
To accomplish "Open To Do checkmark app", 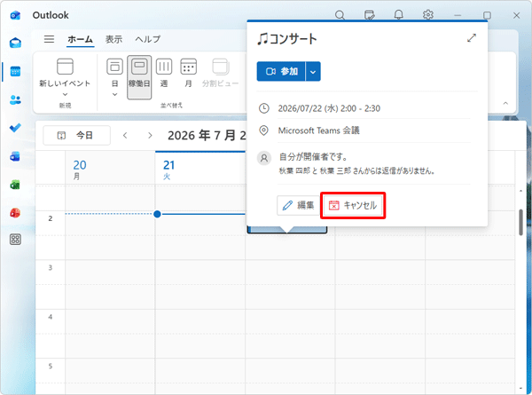I will [x=15, y=128].
